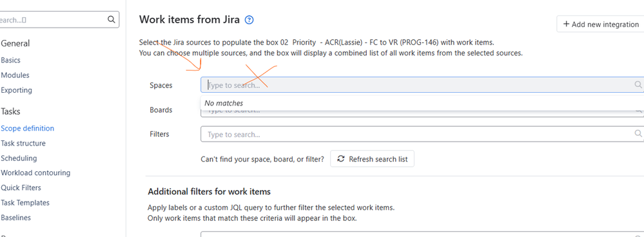This screenshot has height=237, width=644.
Task: Focus the Filters search field
Action: pos(422,134)
